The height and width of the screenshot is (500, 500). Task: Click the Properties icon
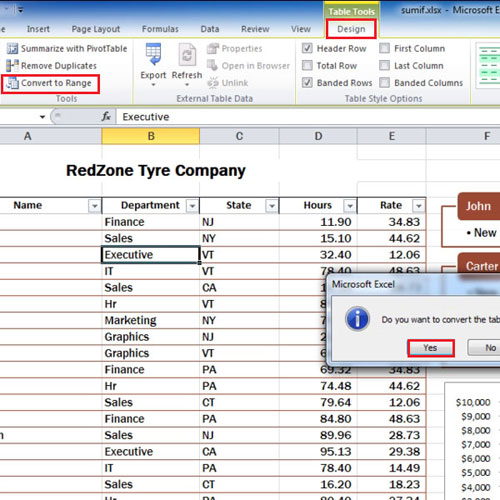(x=213, y=49)
